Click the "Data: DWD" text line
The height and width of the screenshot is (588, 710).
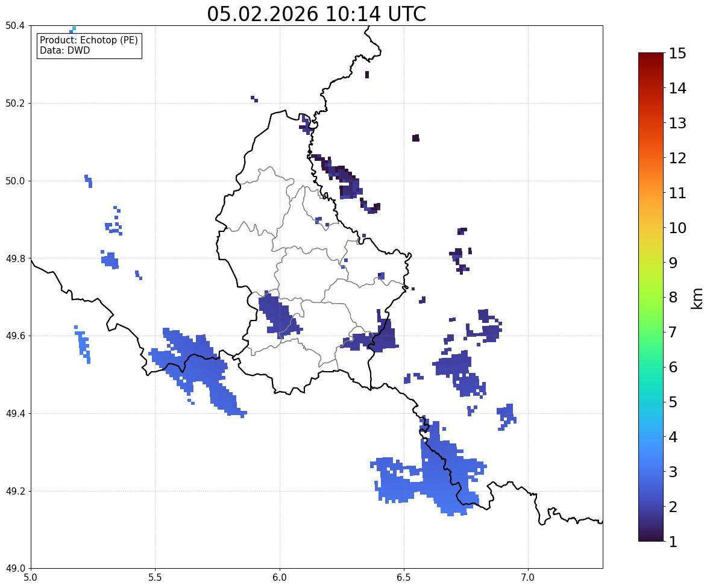click(64, 50)
